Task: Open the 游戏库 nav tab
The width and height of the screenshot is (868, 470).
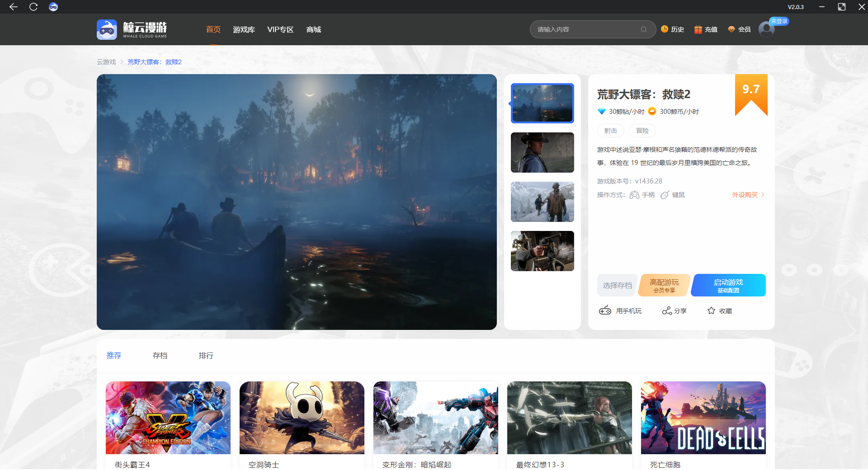Action: point(244,29)
